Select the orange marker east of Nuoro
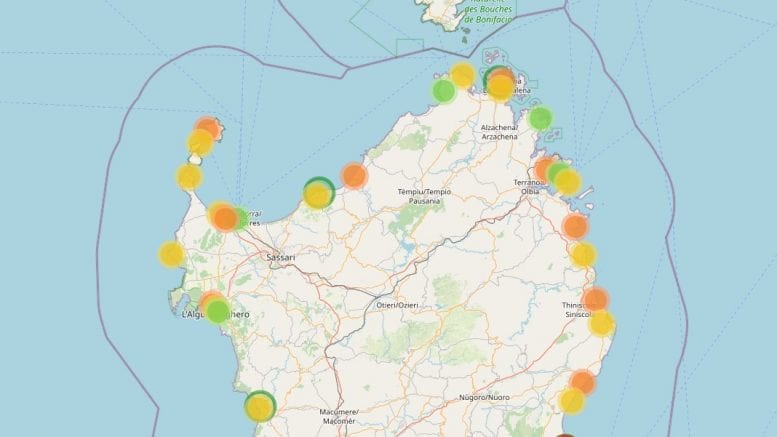Image resolution: width=777 pixels, height=437 pixels. (x=582, y=382)
